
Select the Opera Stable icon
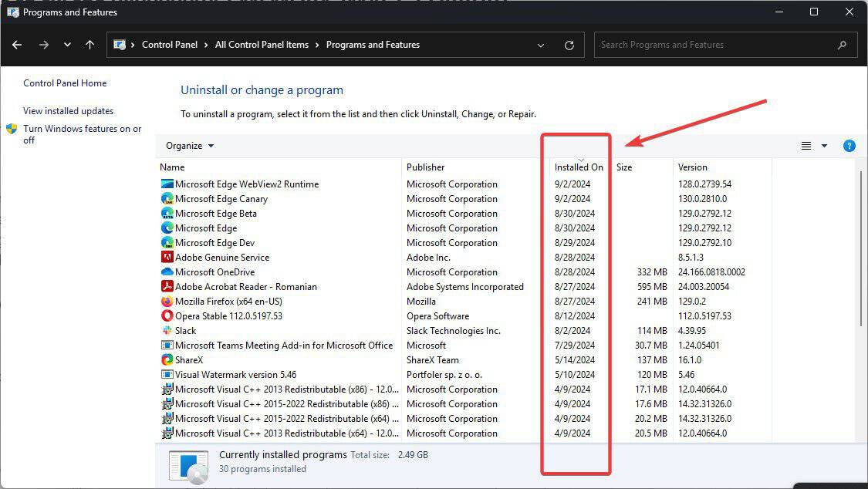pyautogui.click(x=167, y=316)
